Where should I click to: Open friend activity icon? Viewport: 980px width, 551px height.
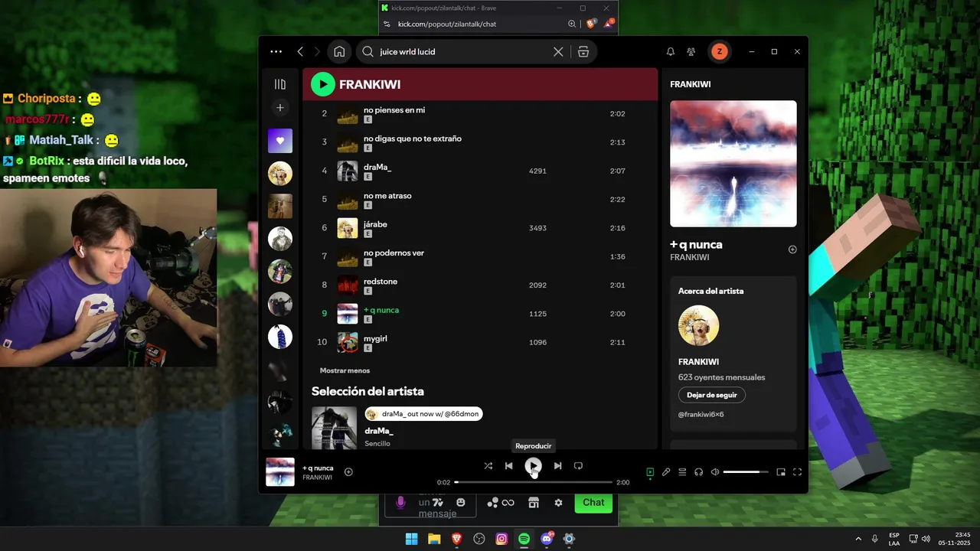(691, 51)
